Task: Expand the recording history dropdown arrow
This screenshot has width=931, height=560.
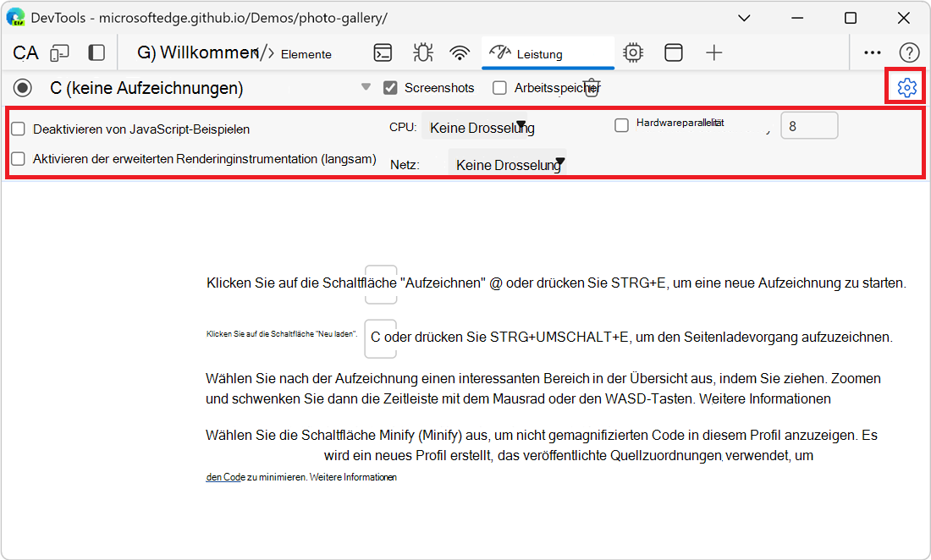Action: (x=366, y=86)
